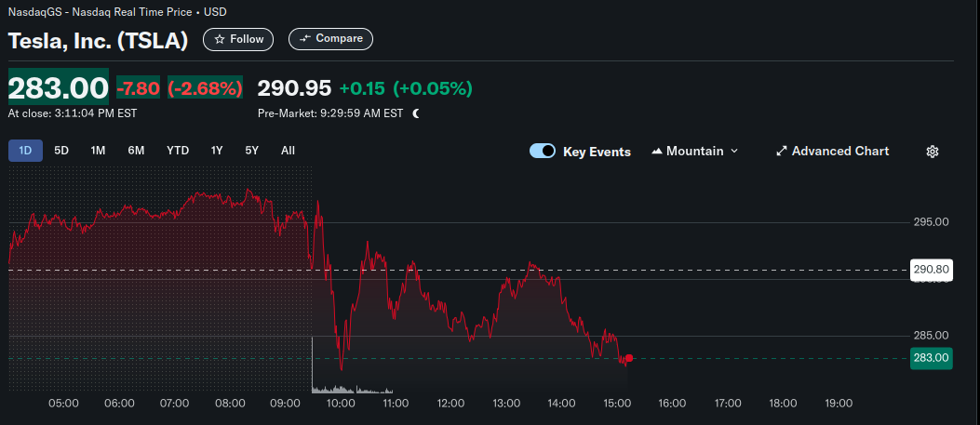Viewport: 980px width, 425px height.
Task: Select the 1M range tab
Action: coord(98,151)
